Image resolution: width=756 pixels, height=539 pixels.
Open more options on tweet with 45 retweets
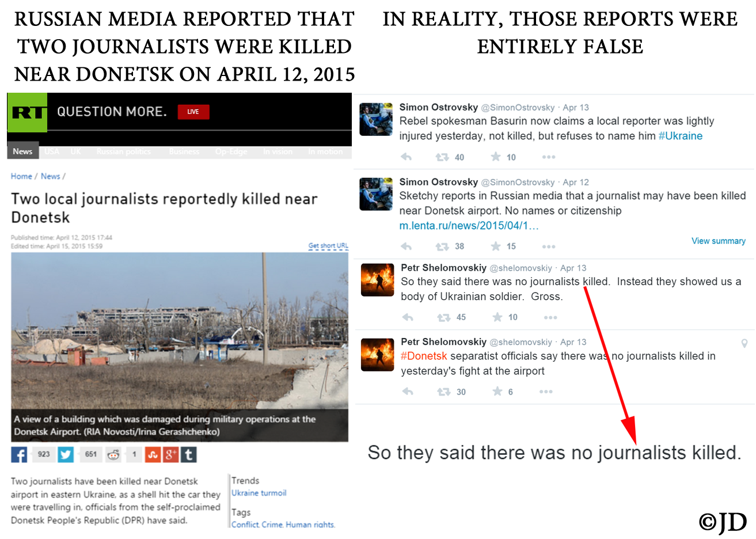tap(550, 317)
